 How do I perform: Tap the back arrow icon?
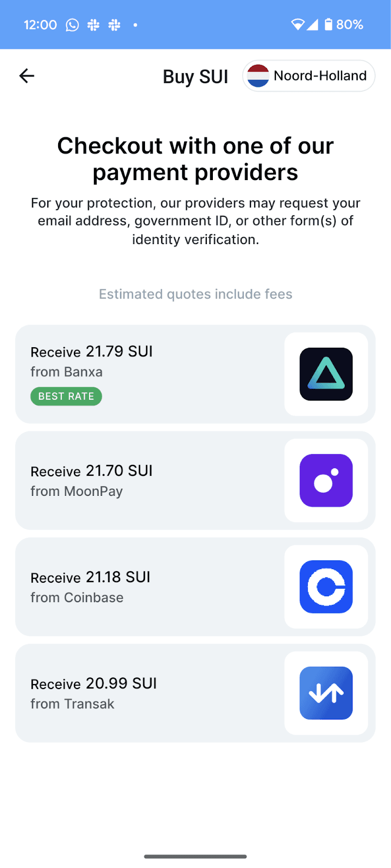click(27, 76)
